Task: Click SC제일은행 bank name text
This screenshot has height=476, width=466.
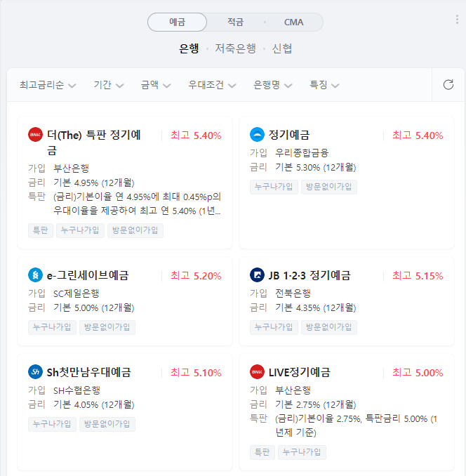Action: [x=76, y=293]
